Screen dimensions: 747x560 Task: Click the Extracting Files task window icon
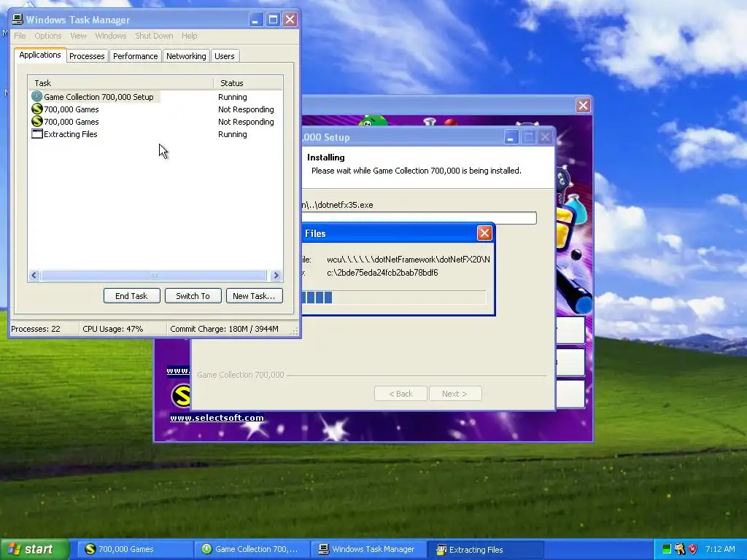point(36,134)
